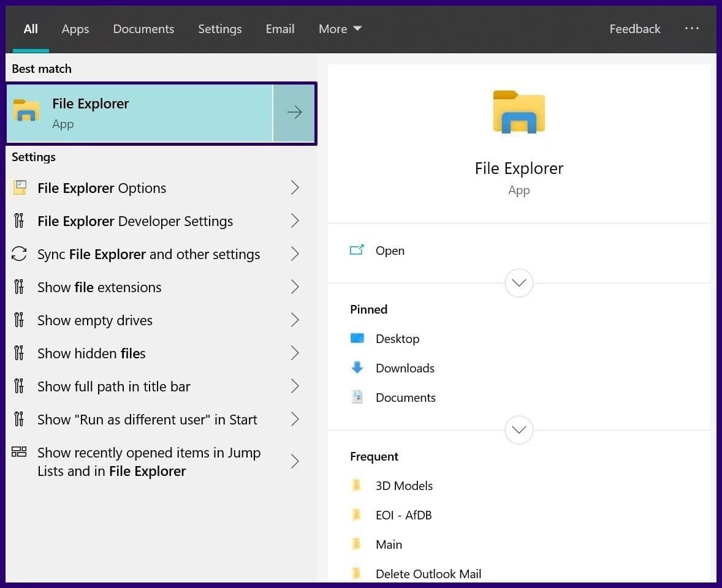
Task: Open pinned Downloads folder
Action: [x=405, y=368]
